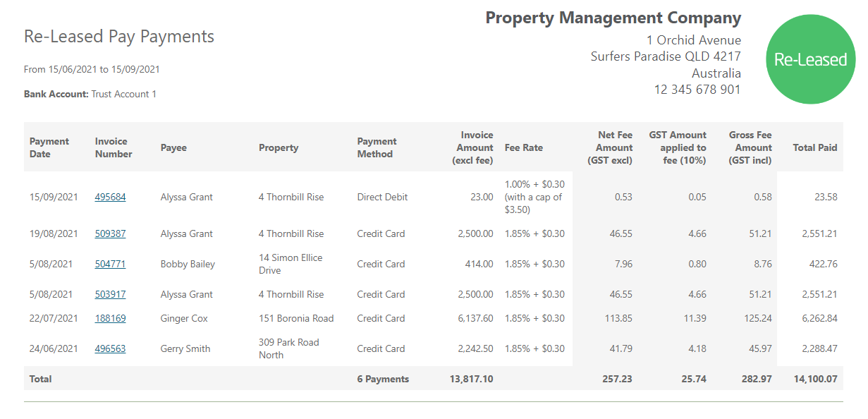Select the Invoice Number column header
Viewport: 868px width, 419px height.
click(x=114, y=147)
